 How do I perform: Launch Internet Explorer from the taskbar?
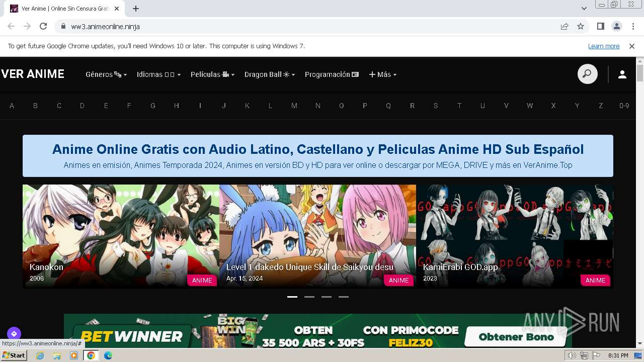click(x=40, y=355)
